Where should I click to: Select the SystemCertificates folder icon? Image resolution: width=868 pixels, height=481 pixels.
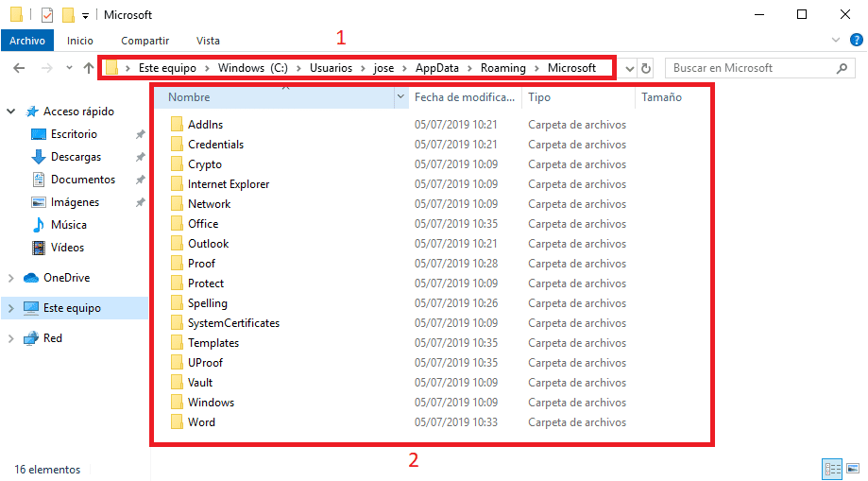177,322
